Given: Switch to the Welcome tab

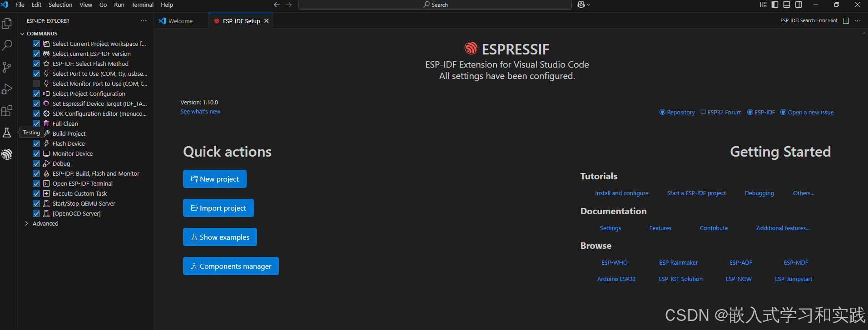Looking at the screenshot, I should (180, 21).
